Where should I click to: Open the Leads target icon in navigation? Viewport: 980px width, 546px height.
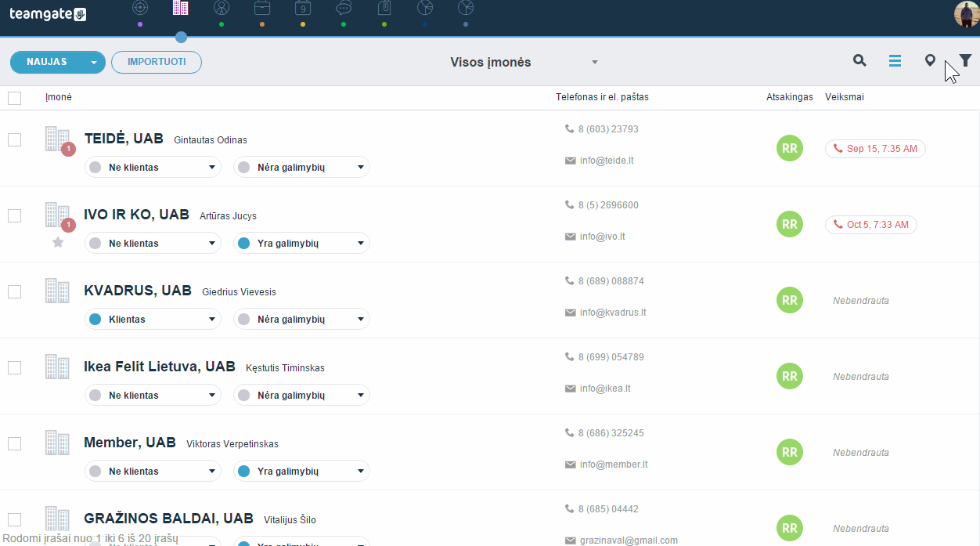[x=140, y=9]
